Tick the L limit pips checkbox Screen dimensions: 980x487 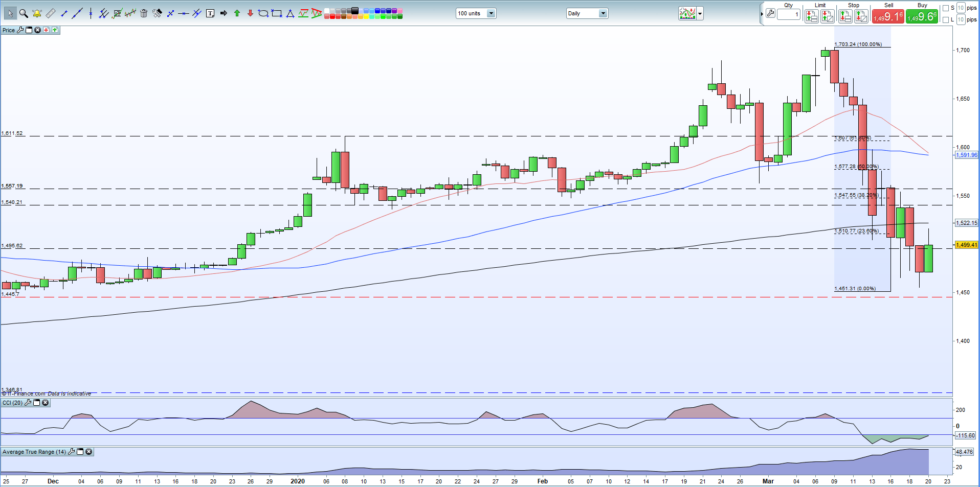(x=945, y=20)
